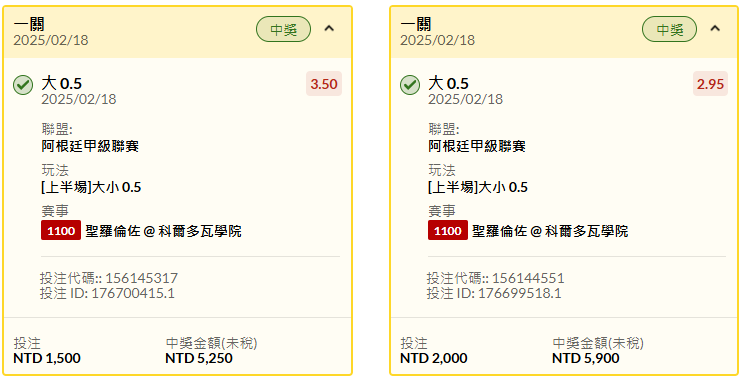Click winnings amount NTD 5,250
This screenshot has height=379, width=743.
click(199, 358)
